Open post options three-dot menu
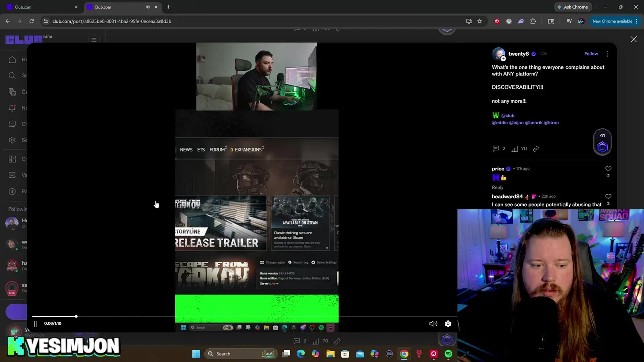 click(607, 54)
